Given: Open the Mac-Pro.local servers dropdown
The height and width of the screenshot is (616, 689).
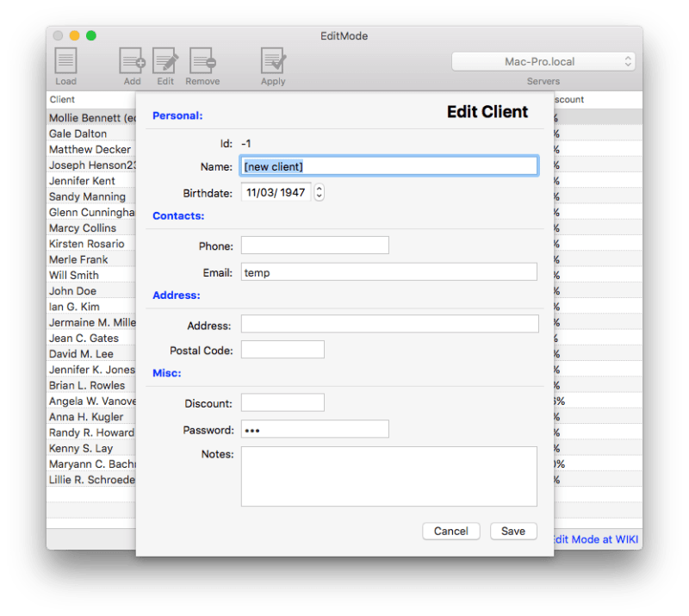Looking at the screenshot, I should coord(543,61).
